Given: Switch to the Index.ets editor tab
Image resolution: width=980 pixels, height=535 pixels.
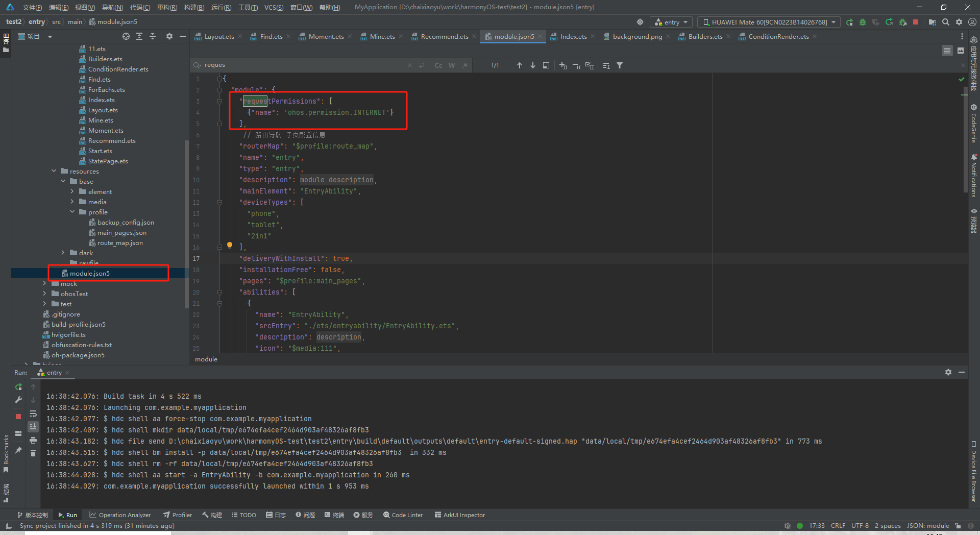Looking at the screenshot, I should [573, 37].
